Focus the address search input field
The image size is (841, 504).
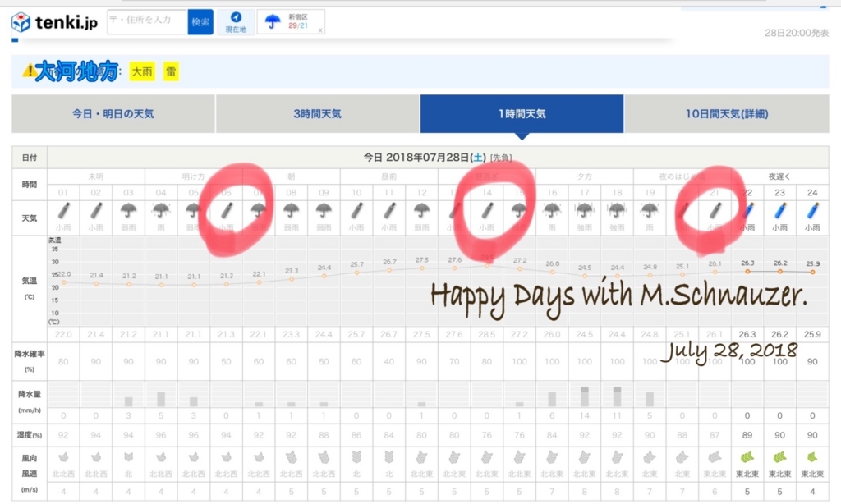click(x=148, y=22)
